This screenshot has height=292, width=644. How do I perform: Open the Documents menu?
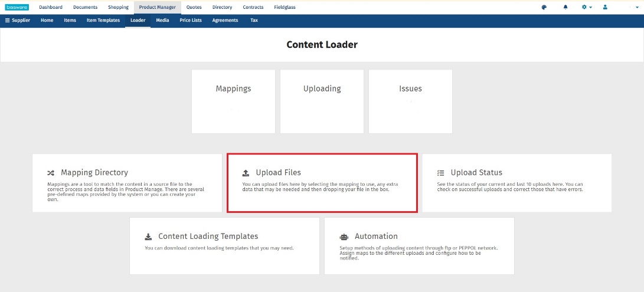[86, 7]
